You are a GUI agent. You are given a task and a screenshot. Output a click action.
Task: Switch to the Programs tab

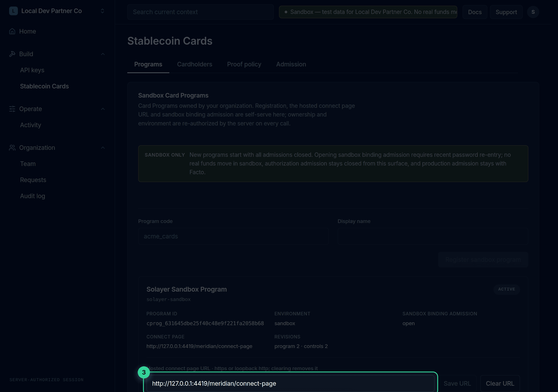click(x=148, y=64)
